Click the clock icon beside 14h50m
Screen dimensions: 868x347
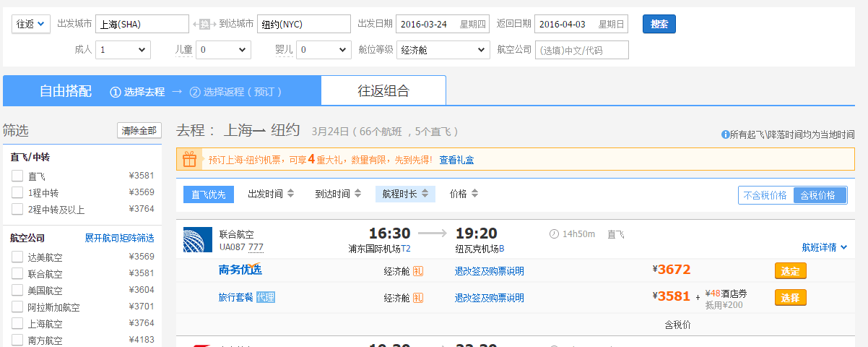[554, 234]
